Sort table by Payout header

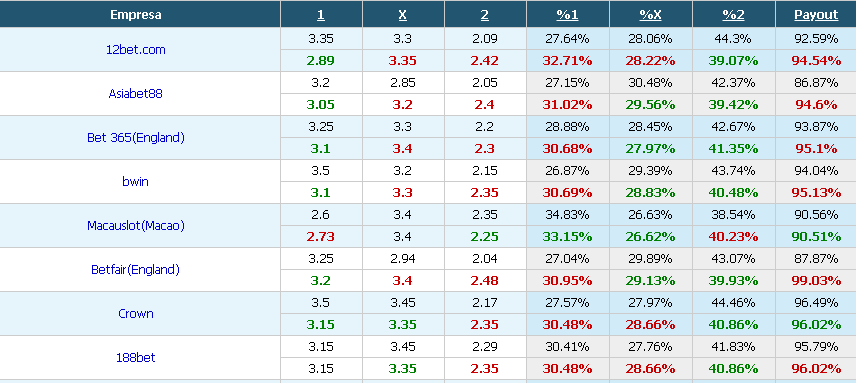point(816,15)
